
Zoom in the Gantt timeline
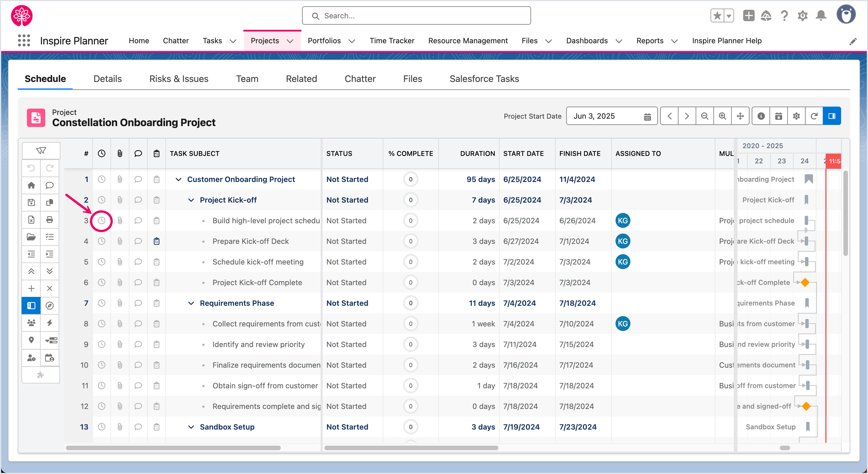[722, 116]
